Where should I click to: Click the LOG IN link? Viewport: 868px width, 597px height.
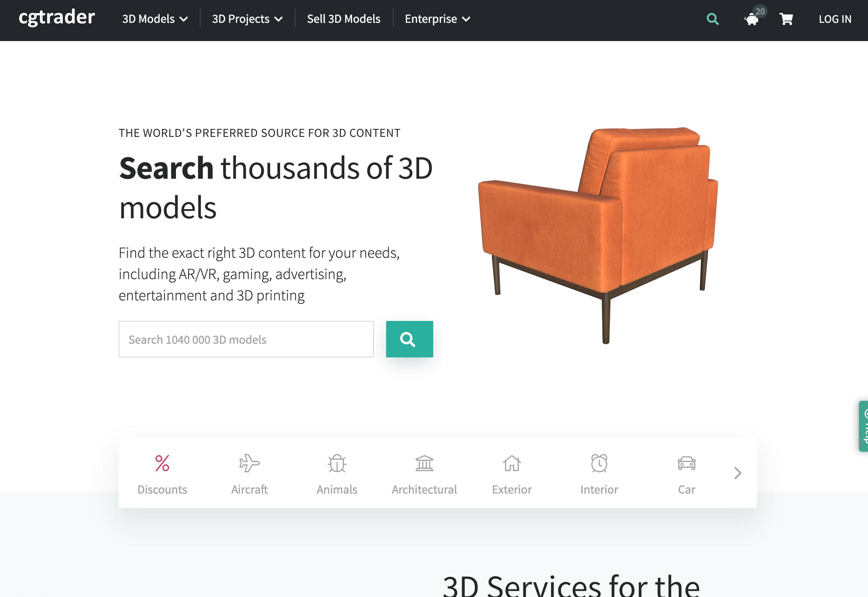tap(835, 19)
